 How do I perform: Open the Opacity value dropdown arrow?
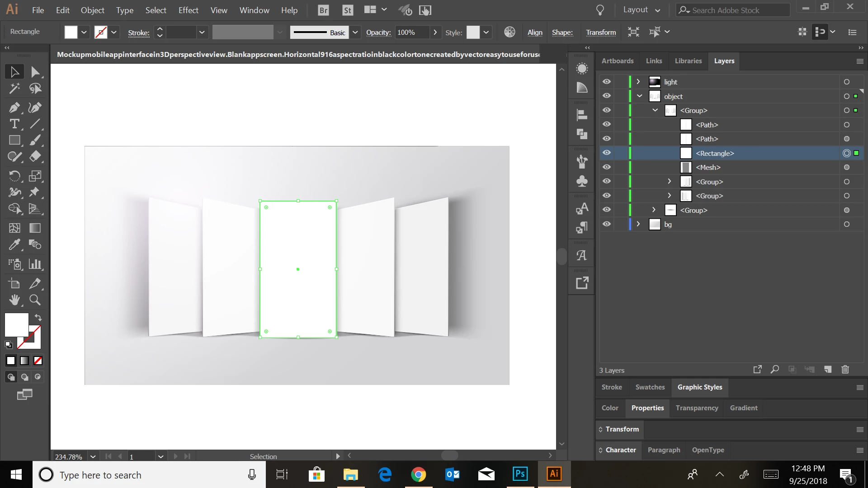(435, 32)
